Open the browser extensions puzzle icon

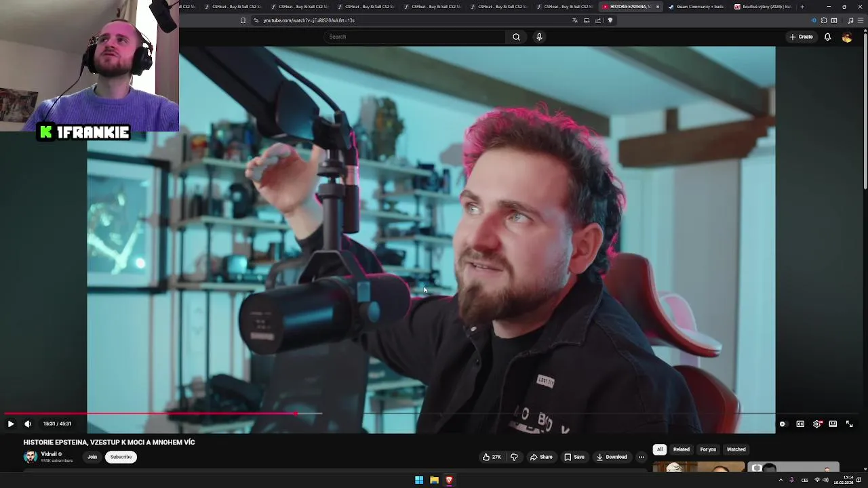click(x=824, y=20)
